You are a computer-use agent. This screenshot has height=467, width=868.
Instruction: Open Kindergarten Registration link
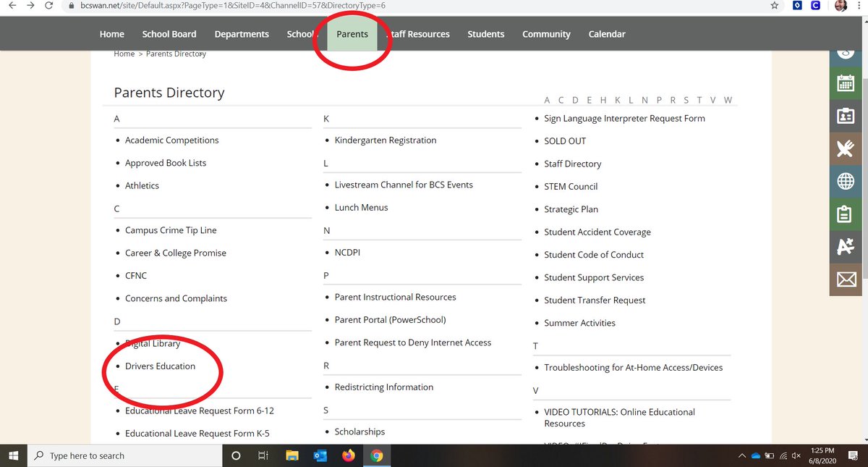pyautogui.click(x=386, y=140)
